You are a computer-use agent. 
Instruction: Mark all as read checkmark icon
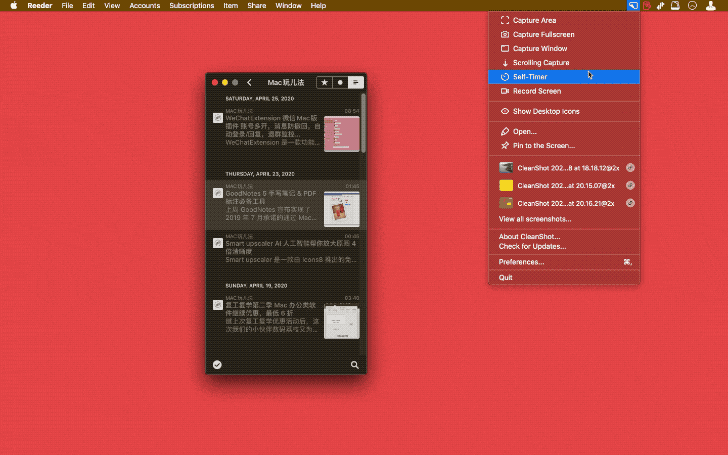point(217,365)
